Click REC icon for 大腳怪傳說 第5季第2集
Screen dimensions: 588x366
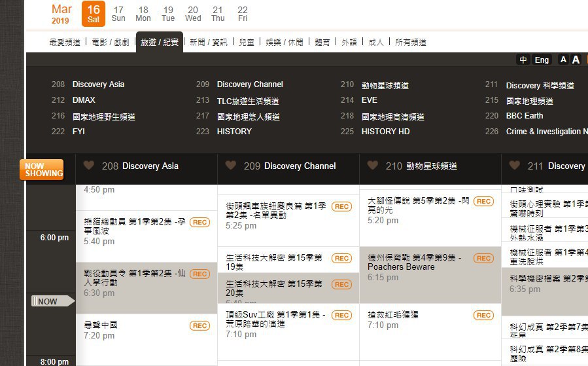coord(483,202)
